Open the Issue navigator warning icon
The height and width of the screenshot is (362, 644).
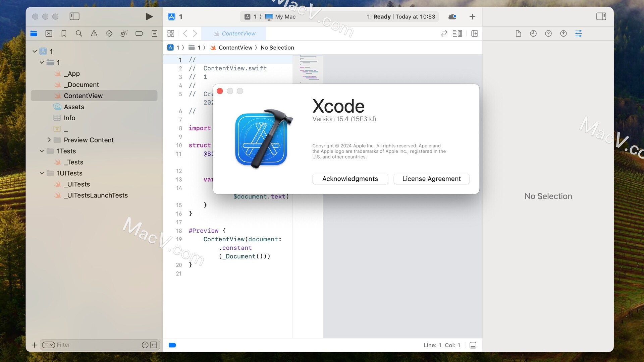[94, 34]
